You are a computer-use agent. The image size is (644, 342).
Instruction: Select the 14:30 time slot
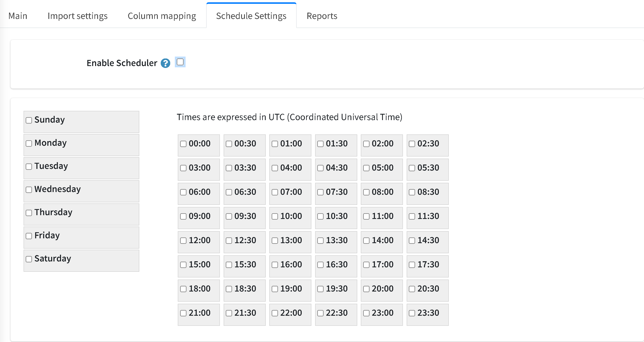412,241
